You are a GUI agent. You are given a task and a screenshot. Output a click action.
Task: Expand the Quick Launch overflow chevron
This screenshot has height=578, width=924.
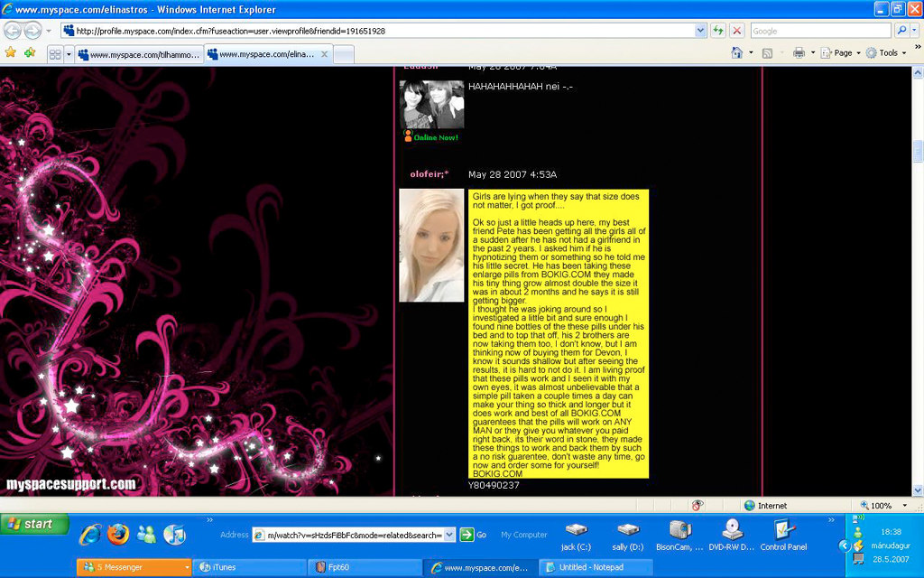209,519
